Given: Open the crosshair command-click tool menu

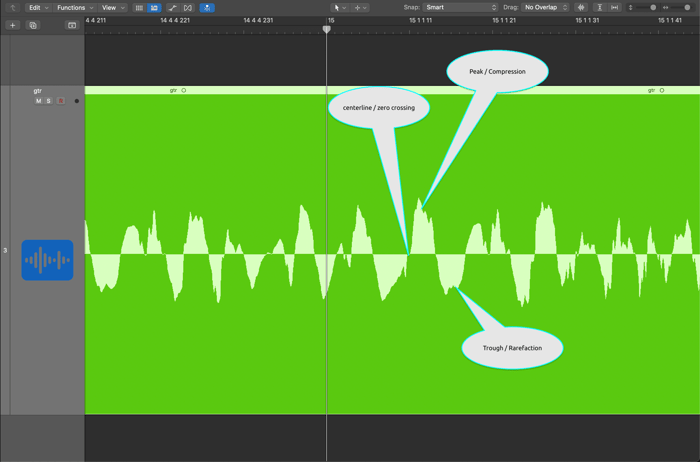Looking at the screenshot, I should coord(360,8).
